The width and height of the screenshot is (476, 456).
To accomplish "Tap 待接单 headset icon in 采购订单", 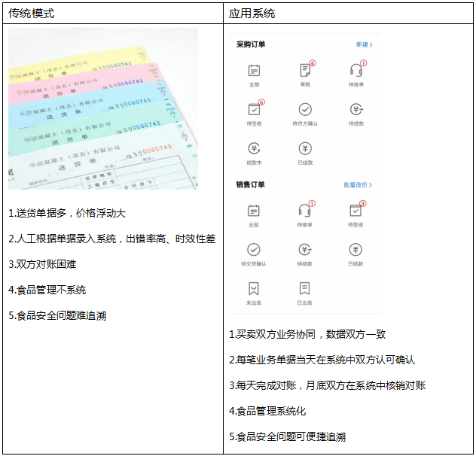I will 356,70.
